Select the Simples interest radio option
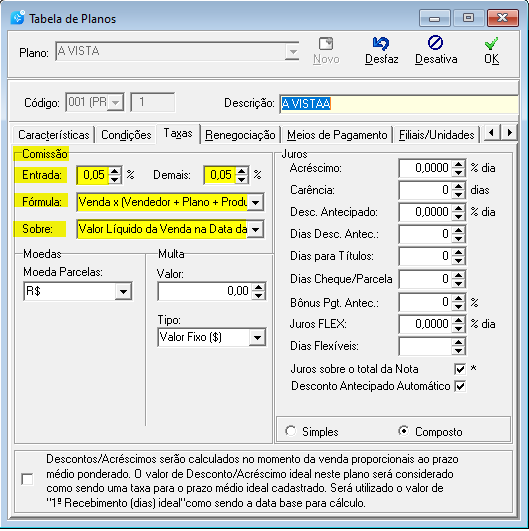Image resolution: width=529 pixels, height=531 pixels. 291,431
